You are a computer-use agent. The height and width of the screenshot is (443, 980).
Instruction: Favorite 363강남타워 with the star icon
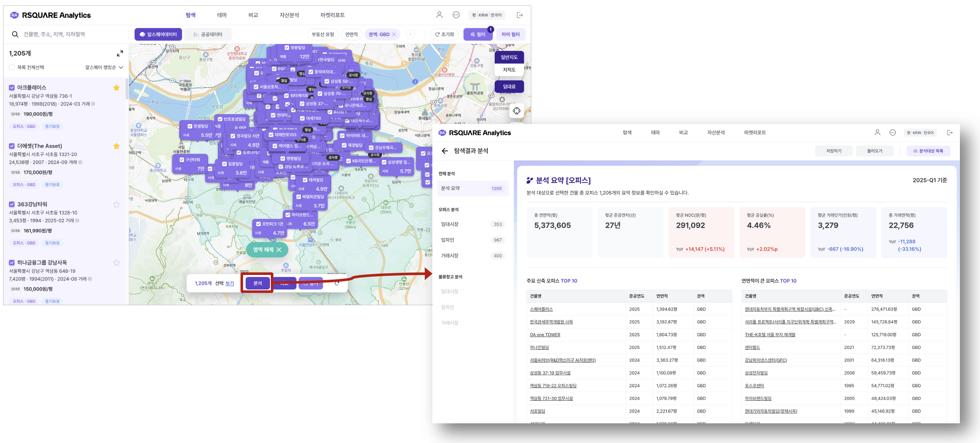(116, 204)
